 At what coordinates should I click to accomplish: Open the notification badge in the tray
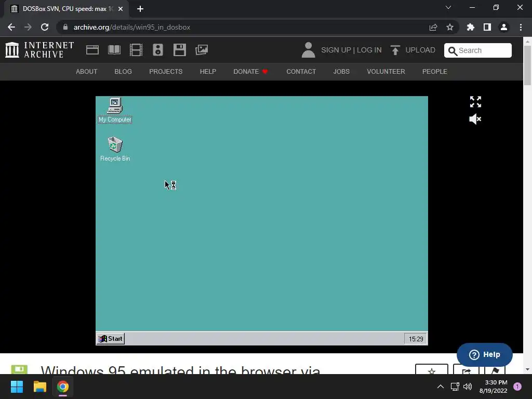click(x=517, y=387)
